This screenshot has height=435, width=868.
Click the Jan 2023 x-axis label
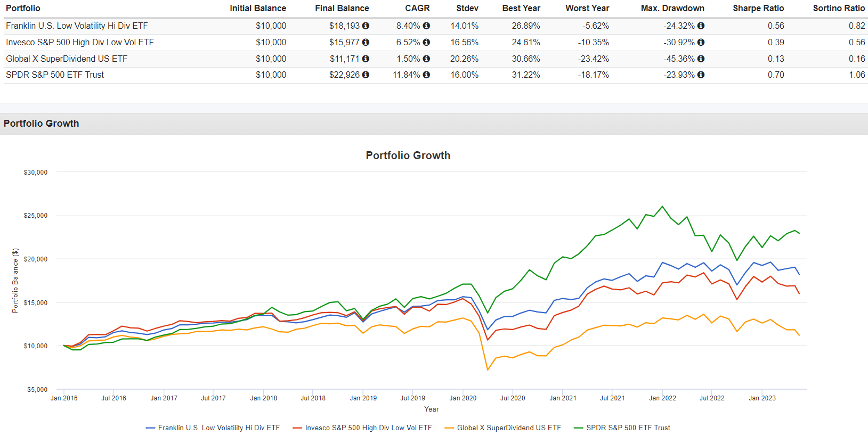(762, 398)
